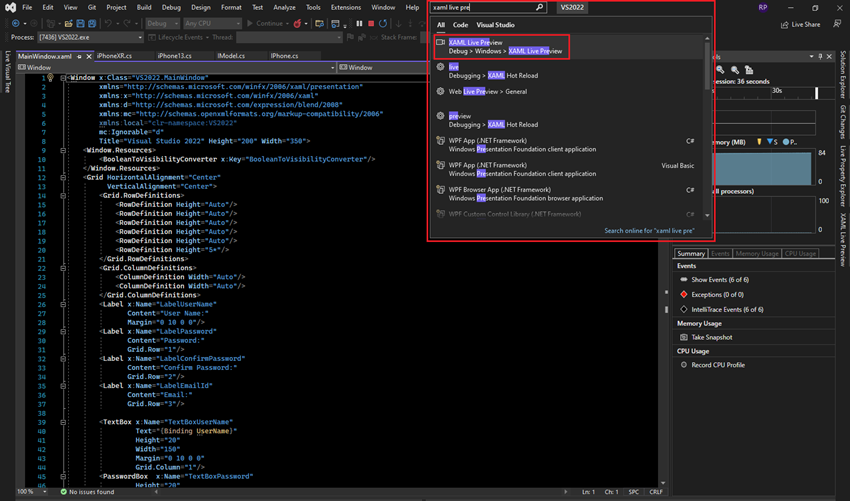This screenshot has height=501, width=850.
Task: Click the Record CPU Profile circle icon
Action: pos(684,365)
